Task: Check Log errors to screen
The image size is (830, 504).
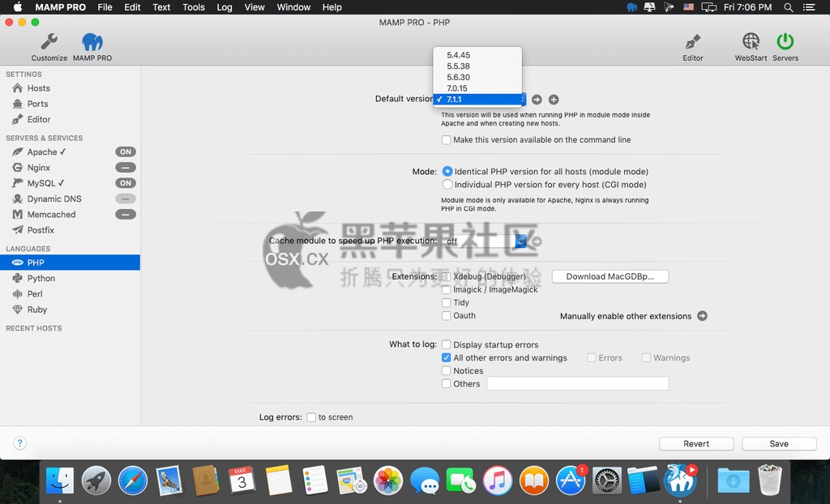Action: tap(311, 417)
